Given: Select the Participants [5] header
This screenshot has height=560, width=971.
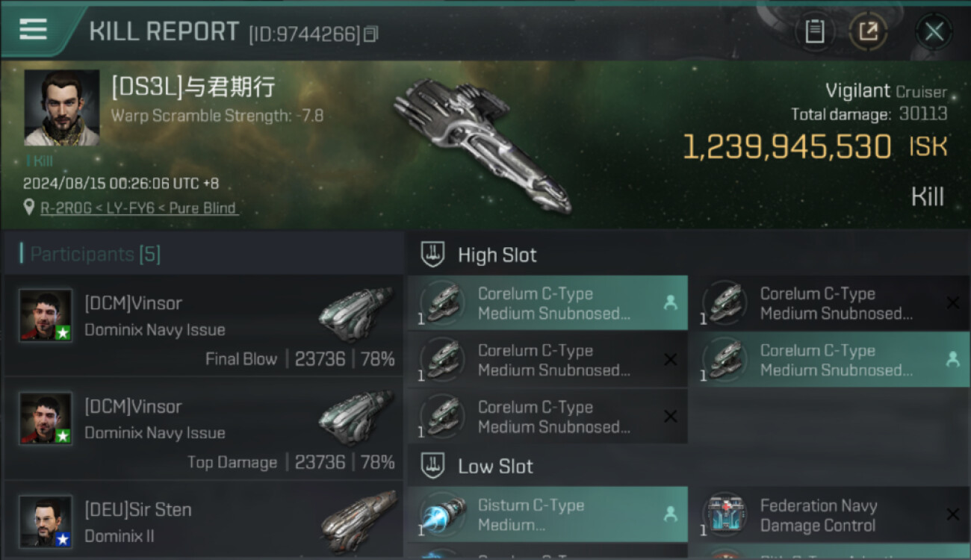Looking at the screenshot, I should [x=95, y=255].
